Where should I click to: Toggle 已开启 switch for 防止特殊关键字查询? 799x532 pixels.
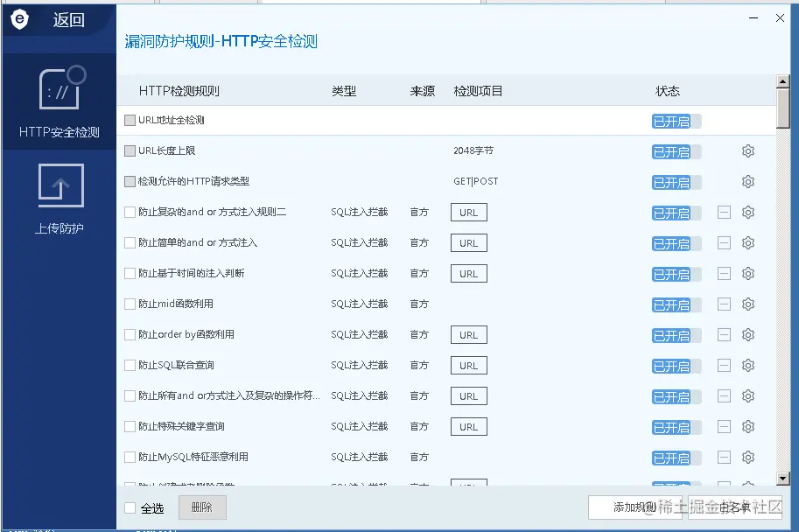676,427
